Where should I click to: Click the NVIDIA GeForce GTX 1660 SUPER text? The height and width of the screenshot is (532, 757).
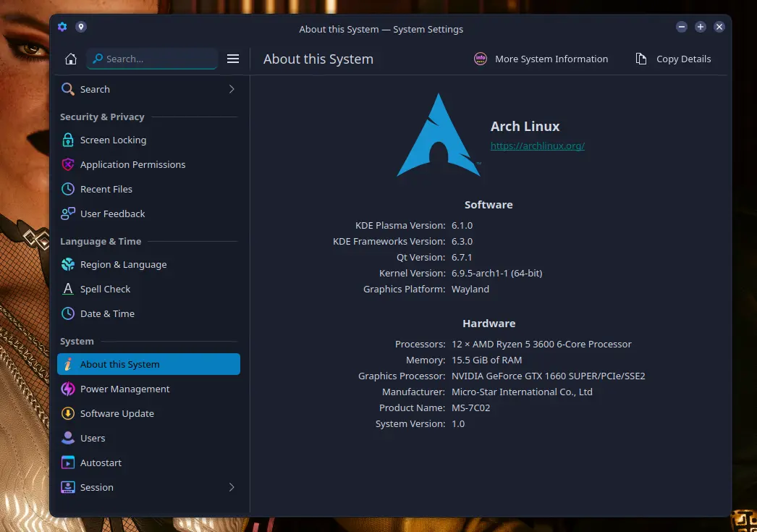pos(548,376)
